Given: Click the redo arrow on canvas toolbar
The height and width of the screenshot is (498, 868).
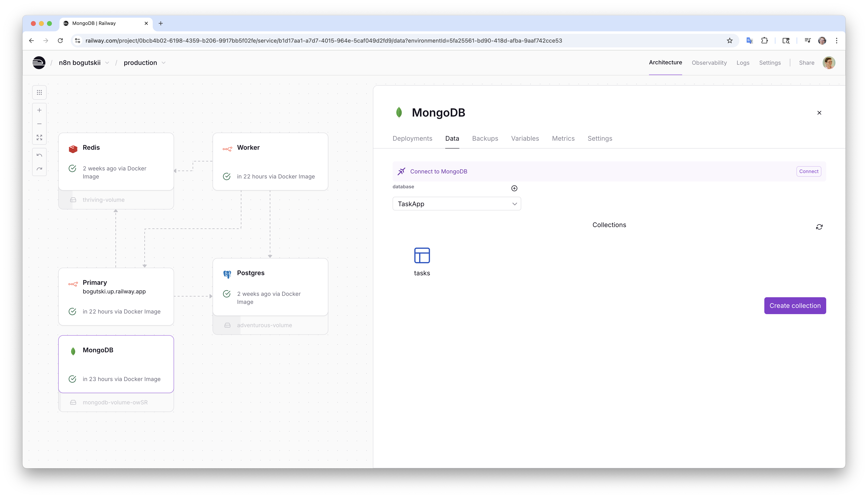Looking at the screenshot, I should 39,169.
